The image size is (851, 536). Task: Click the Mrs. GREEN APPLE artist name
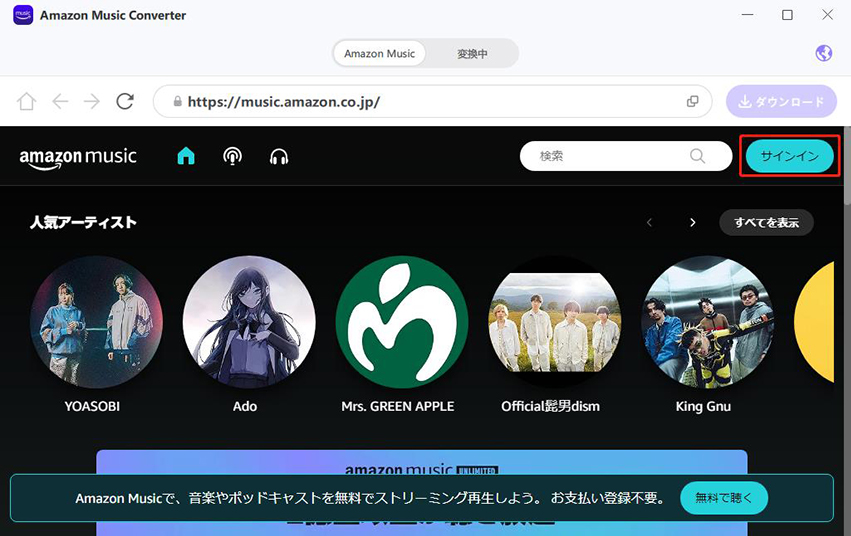coord(398,406)
